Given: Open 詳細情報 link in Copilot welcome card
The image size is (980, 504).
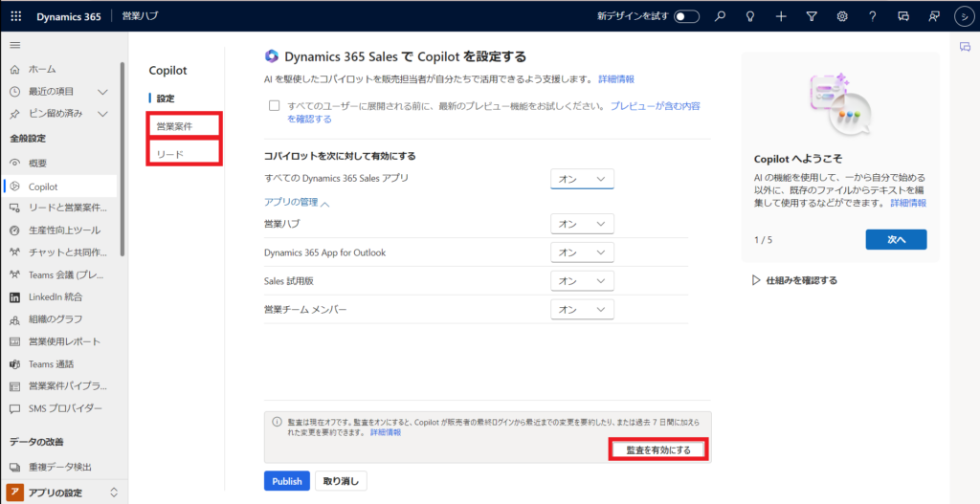Looking at the screenshot, I should coord(908,203).
